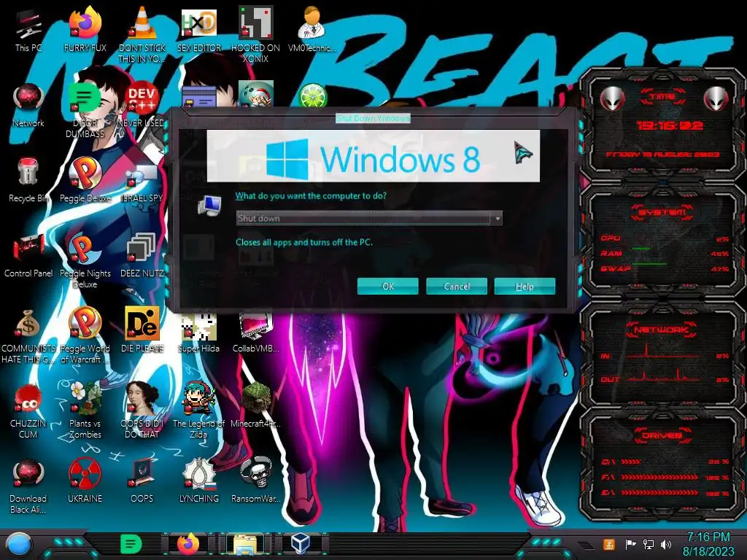
Task: Click the SYSTEM widget header
Action: coord(662,212)
